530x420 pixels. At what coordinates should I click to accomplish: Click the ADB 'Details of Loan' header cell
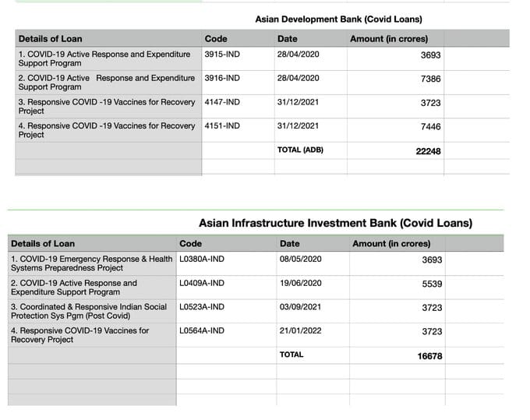(108, 38)
